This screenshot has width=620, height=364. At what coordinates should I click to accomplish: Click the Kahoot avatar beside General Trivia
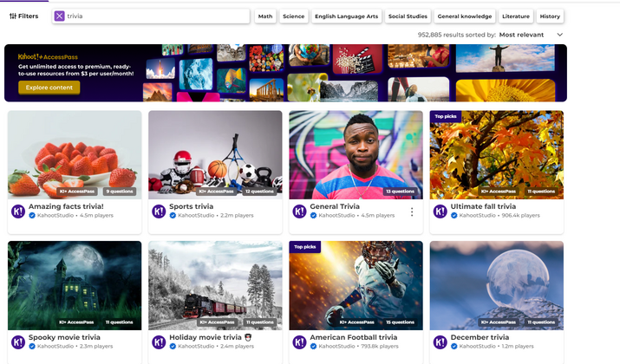tap(299, 211)
